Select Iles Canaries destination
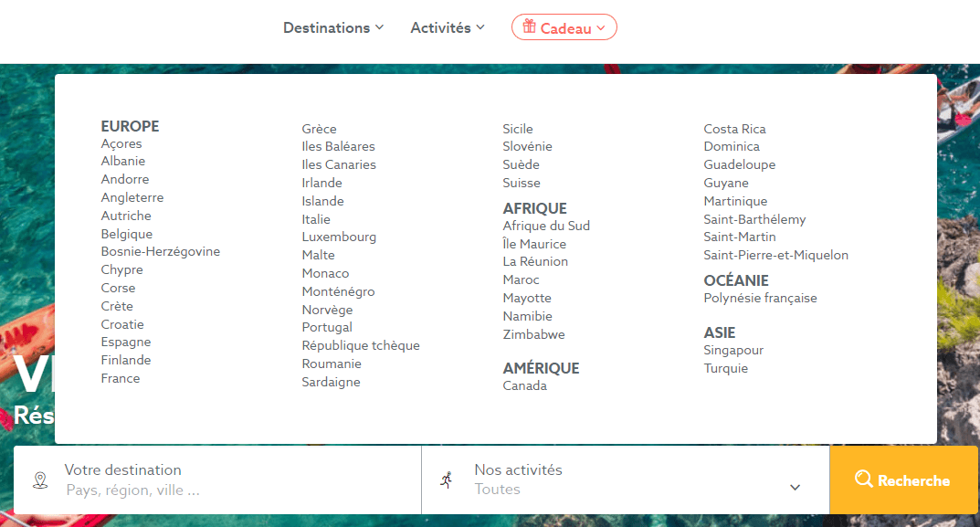Image resolution: width=980 pixels, height=527 pixels. [339, 164]
